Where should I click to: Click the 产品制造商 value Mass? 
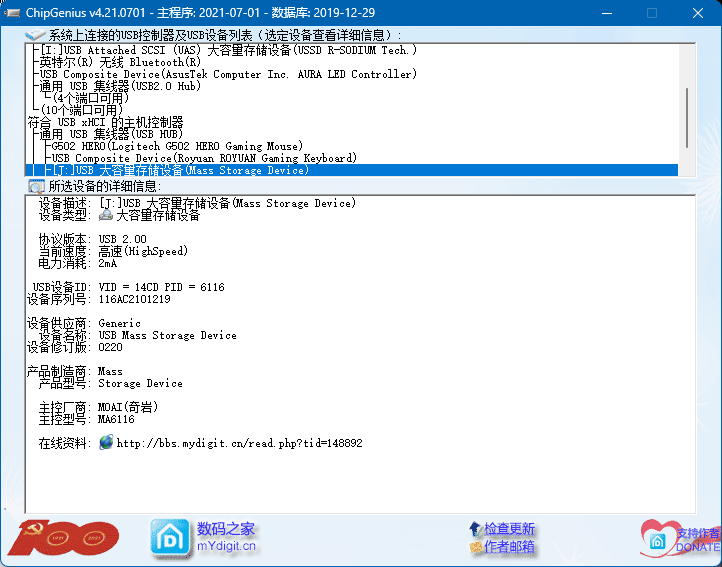coord(110,371)
